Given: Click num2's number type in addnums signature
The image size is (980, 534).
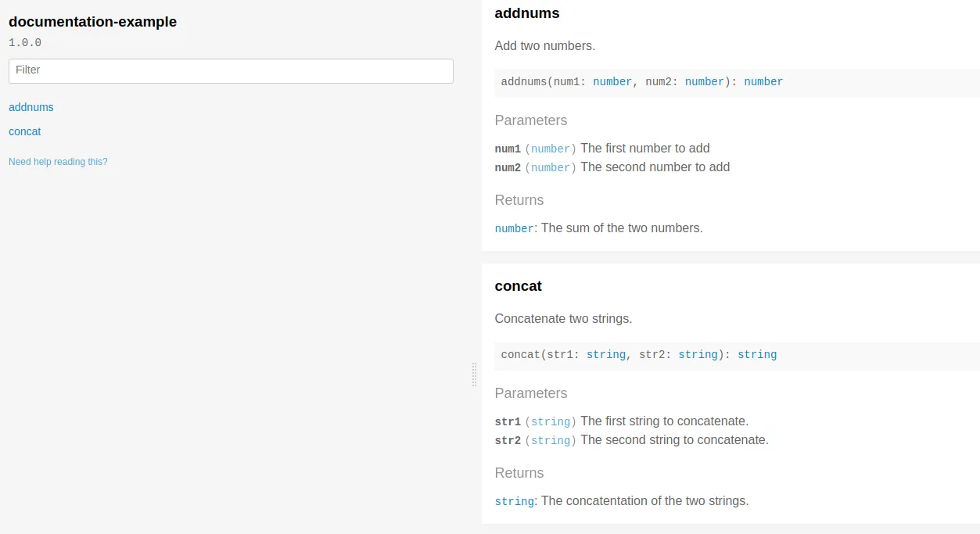Looking at the screenshot, I should point(705,81).
